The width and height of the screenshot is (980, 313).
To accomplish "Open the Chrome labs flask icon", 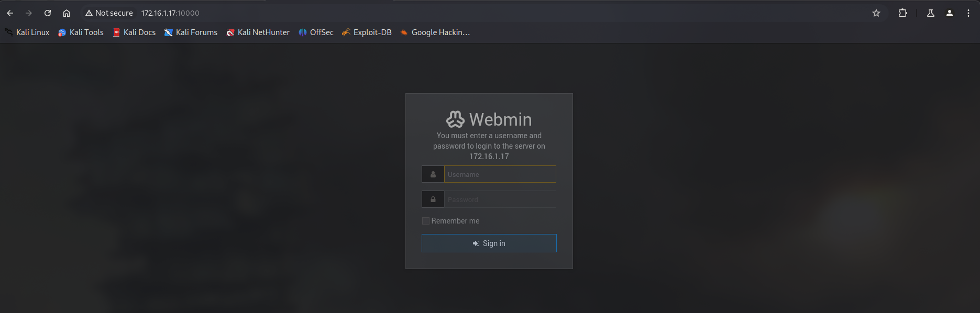I will click(931, 13).
